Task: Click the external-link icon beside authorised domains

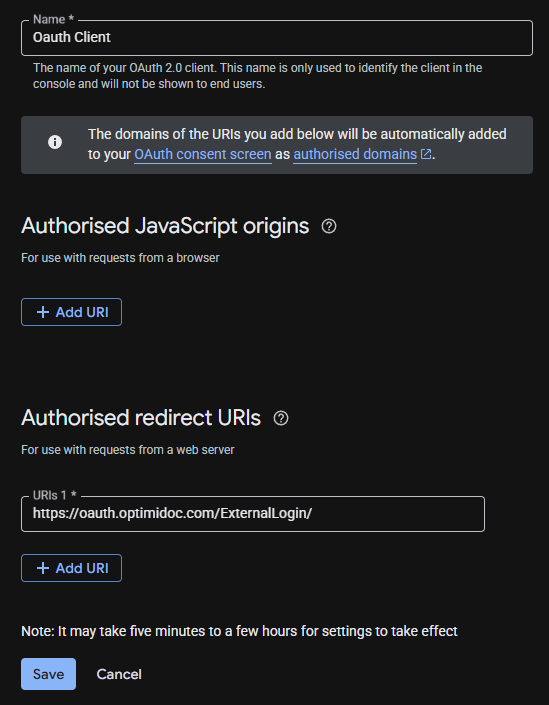Action: click(x=425, y=154)
